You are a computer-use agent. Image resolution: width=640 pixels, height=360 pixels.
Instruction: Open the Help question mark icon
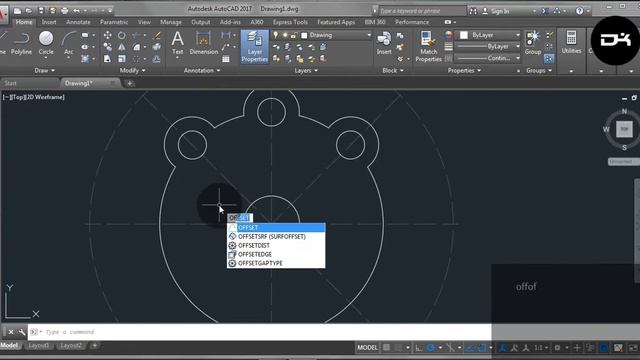coord(579,11)
